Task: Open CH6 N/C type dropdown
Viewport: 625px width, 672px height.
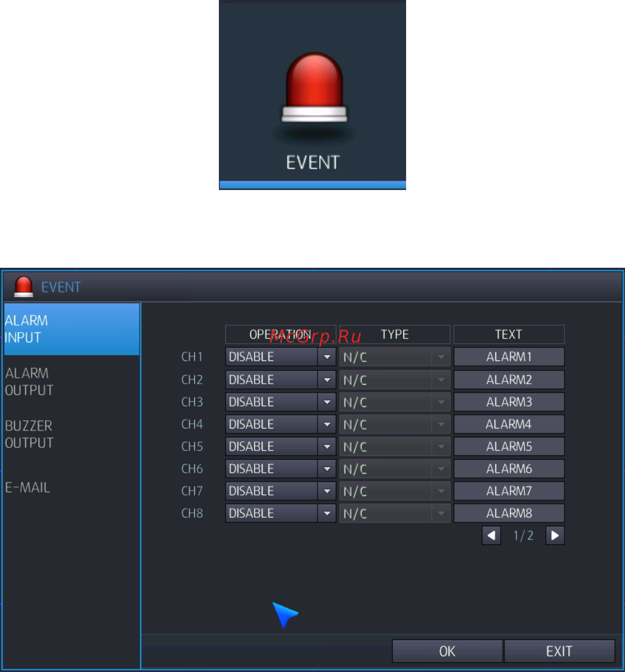Action: (395, 469)
